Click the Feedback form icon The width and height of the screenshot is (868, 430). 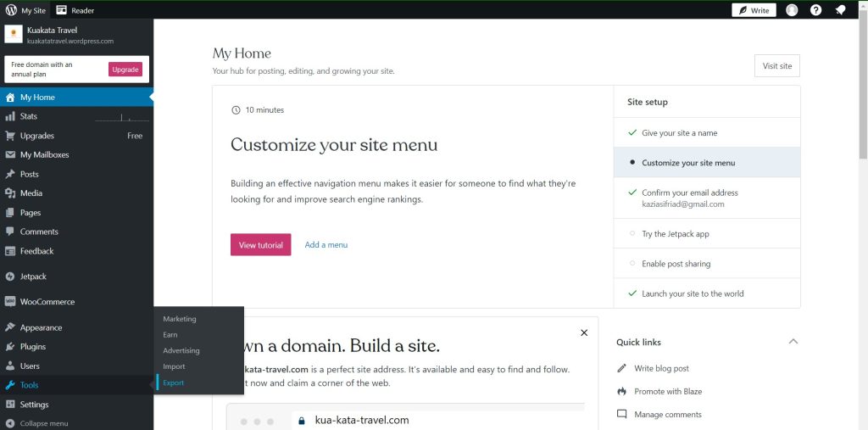tap(10, 251)
